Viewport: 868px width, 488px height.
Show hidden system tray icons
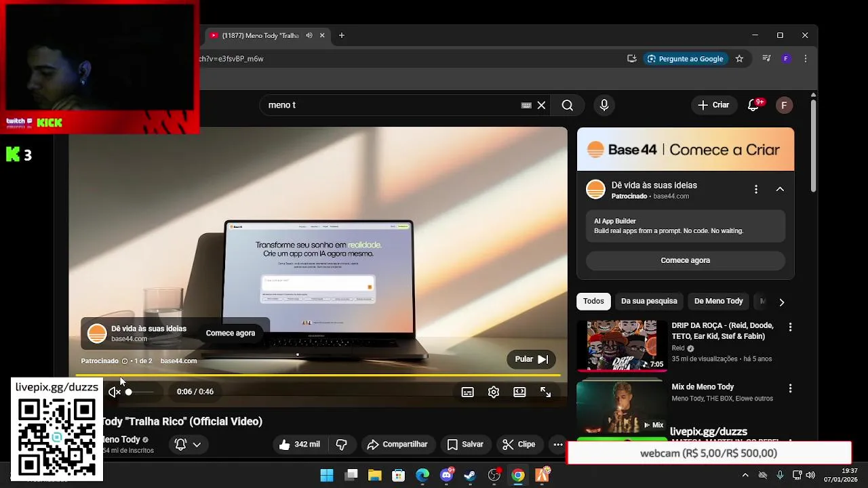(745, 475)
